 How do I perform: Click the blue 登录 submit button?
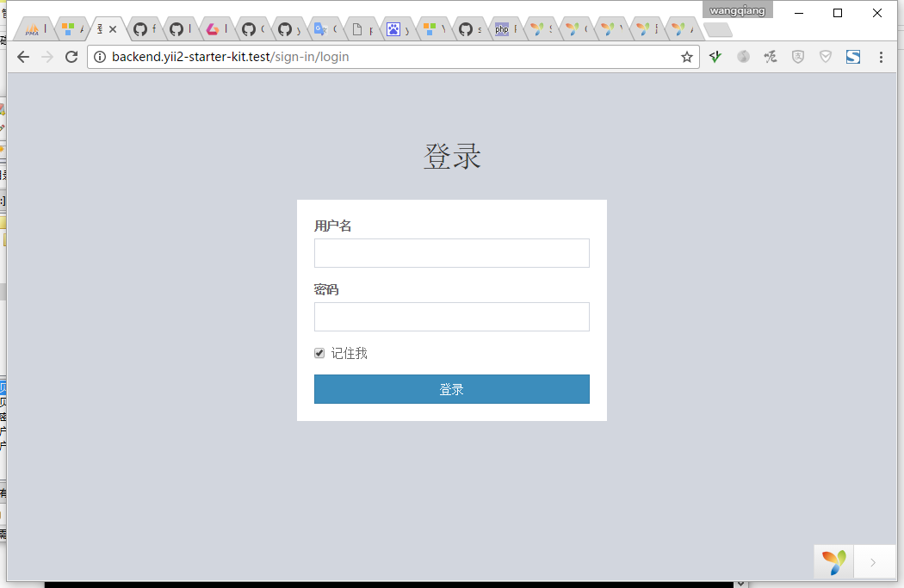451,389
